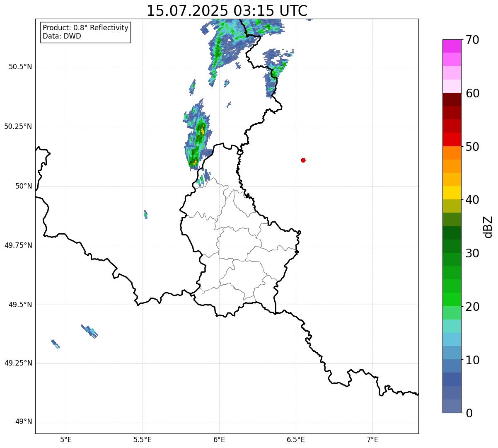This screenshot has height=448, width=498.
Task: Click the title 15.07.2025 03:15 UTC
Action: (x=227, y=11)
